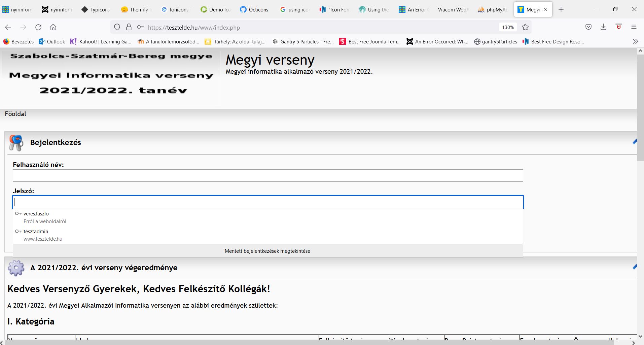Switch to the phpMyAdmin tab

click(x=493, y=9)
